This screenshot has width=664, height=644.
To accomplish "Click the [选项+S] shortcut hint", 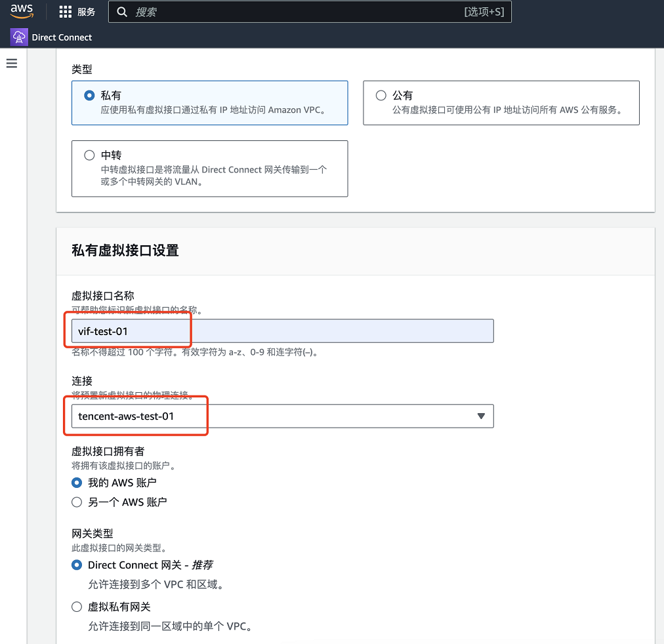I will (484, 12).
